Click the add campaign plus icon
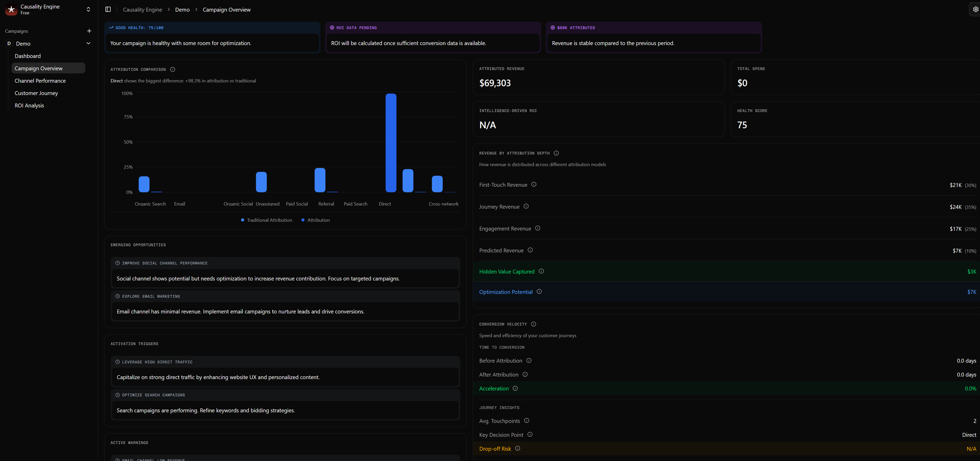This screenshot has height=461, width=980. (x=89, y=31)
